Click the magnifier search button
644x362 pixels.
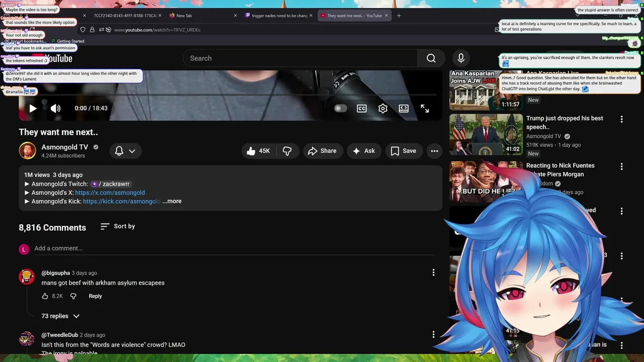(431, 58)
